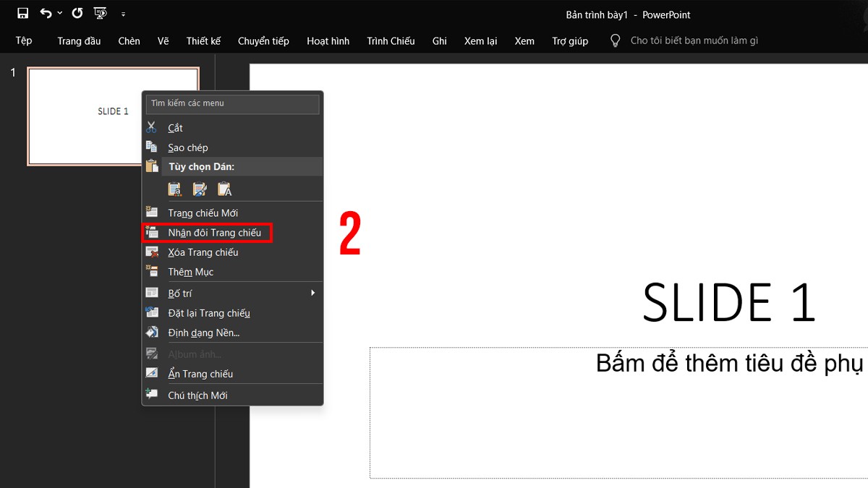Click the Sao chép copy icon

coord(152,147)
